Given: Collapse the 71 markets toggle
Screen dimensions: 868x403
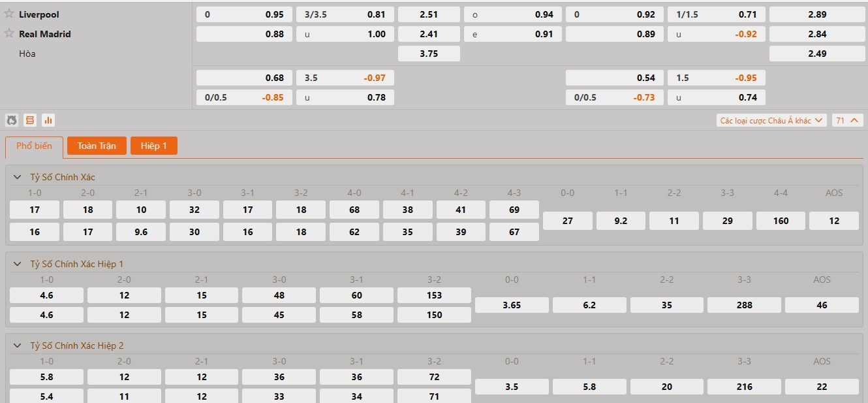Looking at the screenshot, I should coord(848,120).
